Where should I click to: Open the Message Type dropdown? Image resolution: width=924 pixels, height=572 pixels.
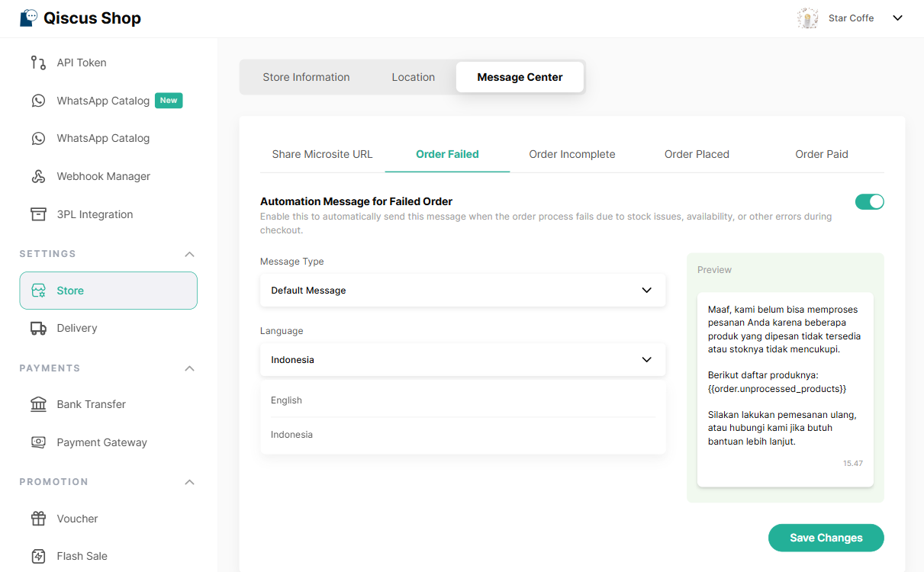tap(462, 291)
